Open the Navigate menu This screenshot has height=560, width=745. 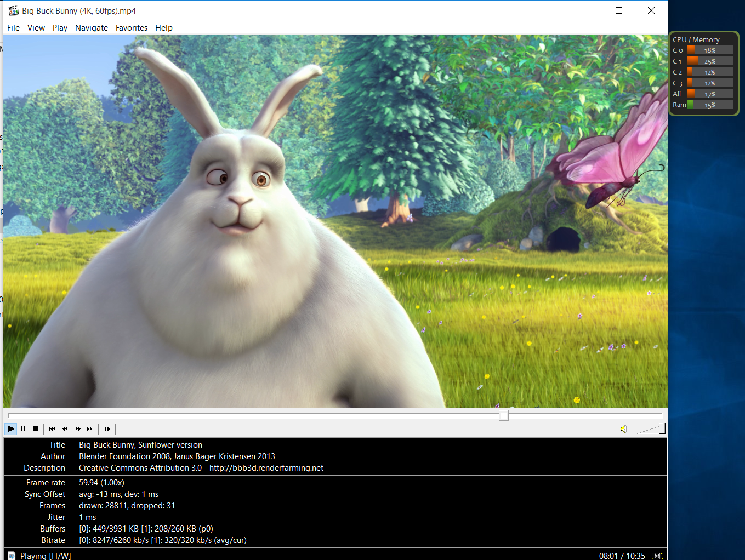coord(92,28)
